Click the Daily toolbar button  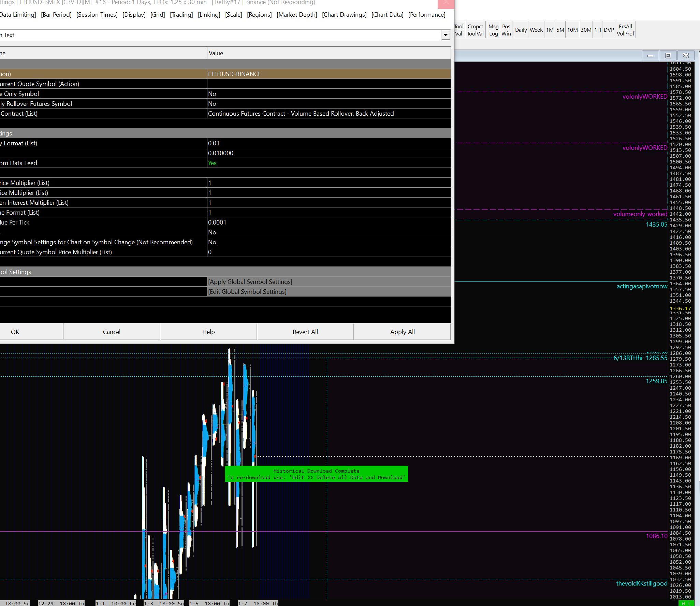pyautogui.click(x=521, y=30)
